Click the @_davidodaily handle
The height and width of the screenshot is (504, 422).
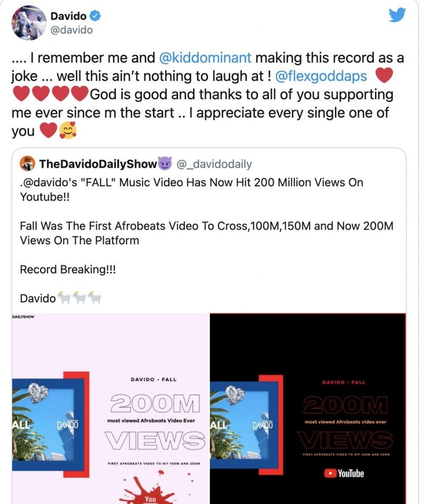214,164
